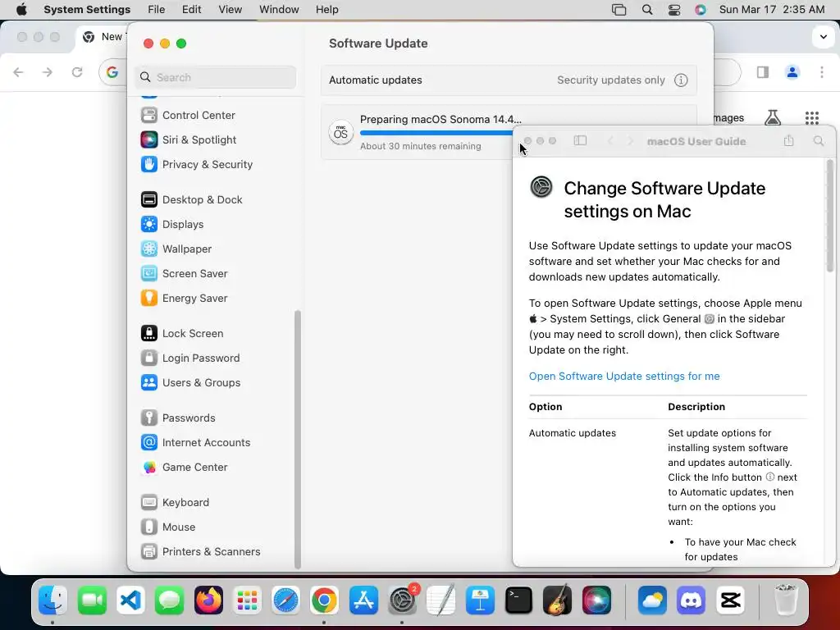Click Automatic updates row
The image size is (840, 630).
(509, 80)
